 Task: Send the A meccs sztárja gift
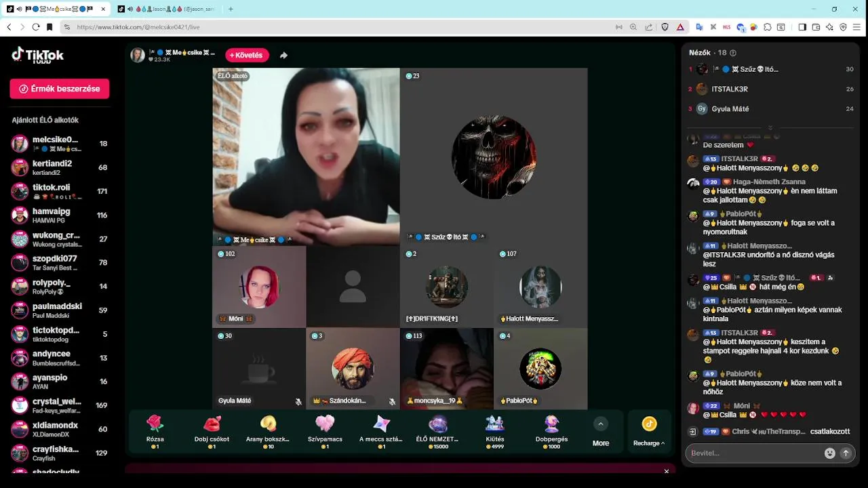click(x=381, y=432)
